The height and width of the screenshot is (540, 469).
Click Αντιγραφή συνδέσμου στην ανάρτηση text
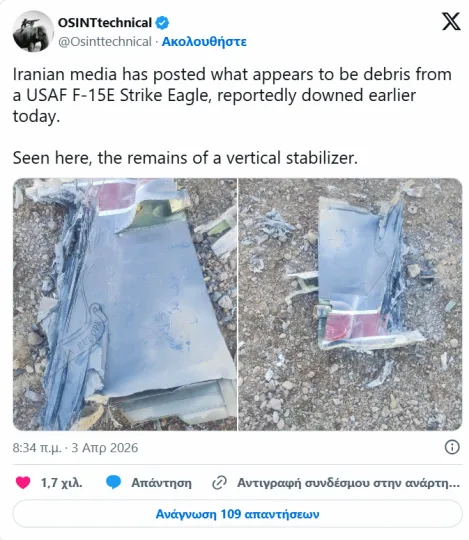348,483
